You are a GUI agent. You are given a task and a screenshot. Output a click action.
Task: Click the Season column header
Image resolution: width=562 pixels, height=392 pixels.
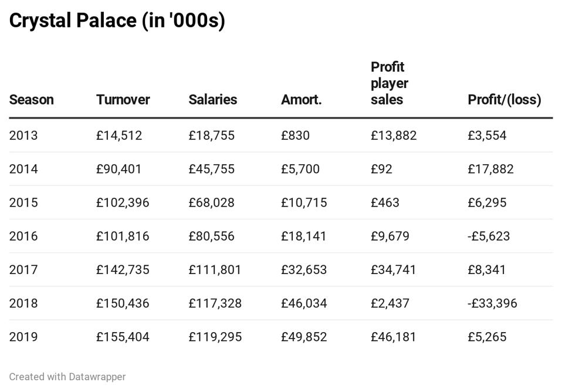pyautogui.click(x=31, y=100)
